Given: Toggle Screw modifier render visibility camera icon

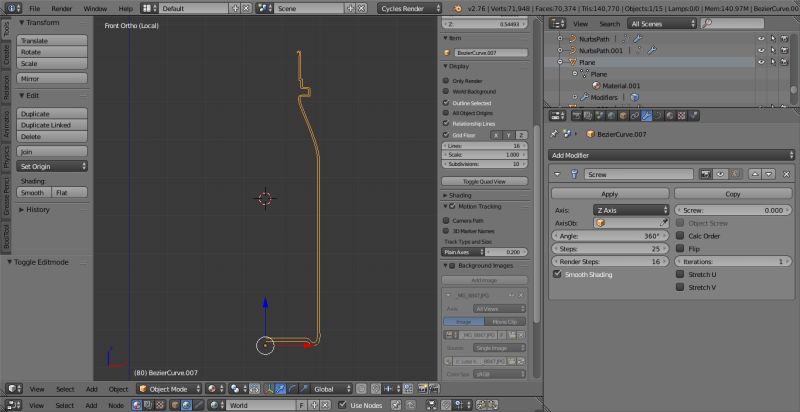Looking at the screenshot, I should coord(706,174).
